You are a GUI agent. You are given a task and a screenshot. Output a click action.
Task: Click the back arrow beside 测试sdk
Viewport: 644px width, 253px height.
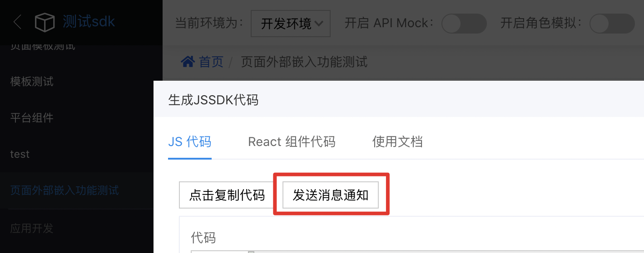17,22
